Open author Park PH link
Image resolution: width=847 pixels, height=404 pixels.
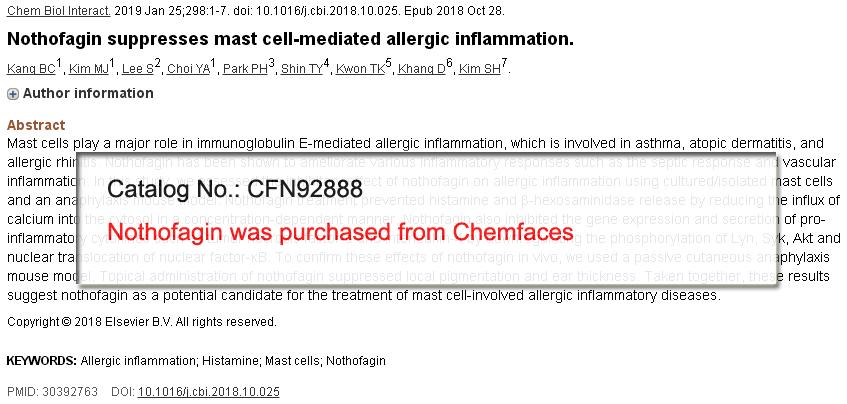point(245,69)
